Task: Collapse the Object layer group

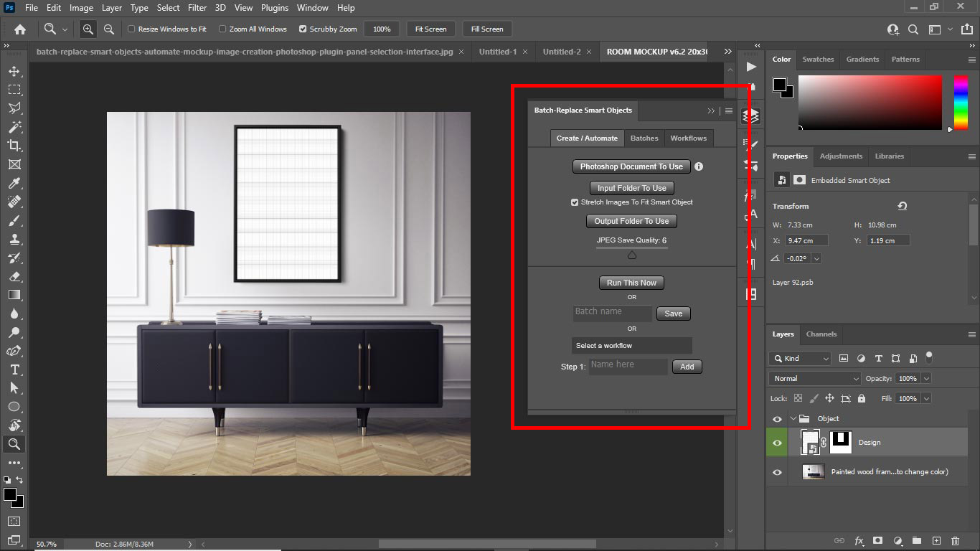Action: (794, 418)
